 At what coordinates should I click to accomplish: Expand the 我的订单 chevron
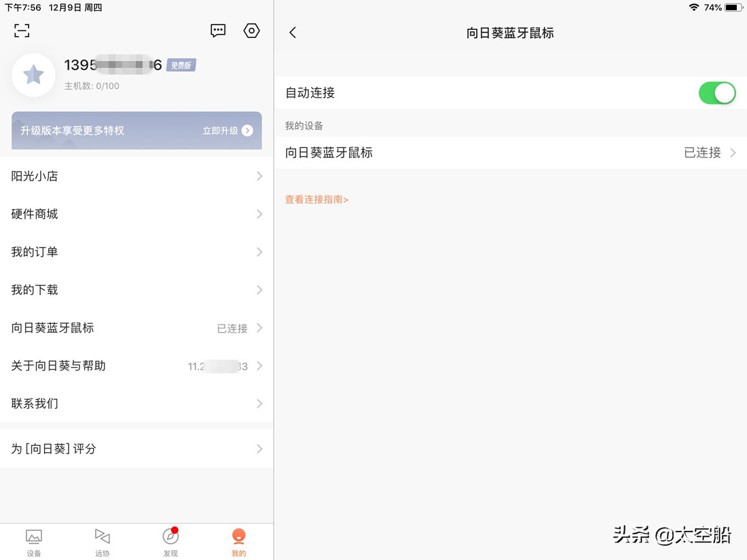tap(259, 252)
